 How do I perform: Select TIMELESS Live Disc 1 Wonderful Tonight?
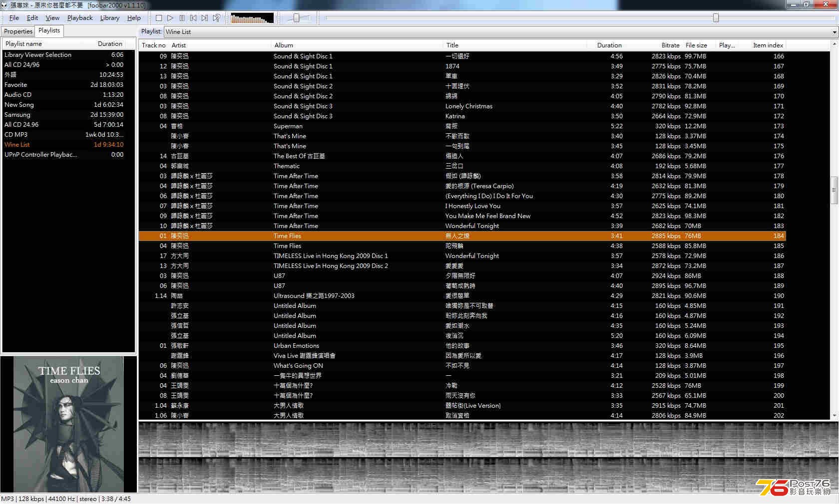coord(462,256)
